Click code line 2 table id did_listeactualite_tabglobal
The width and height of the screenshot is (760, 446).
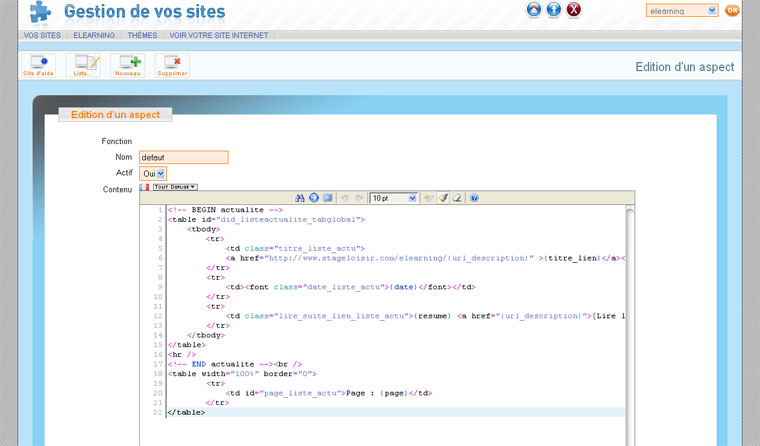point(266,220)
